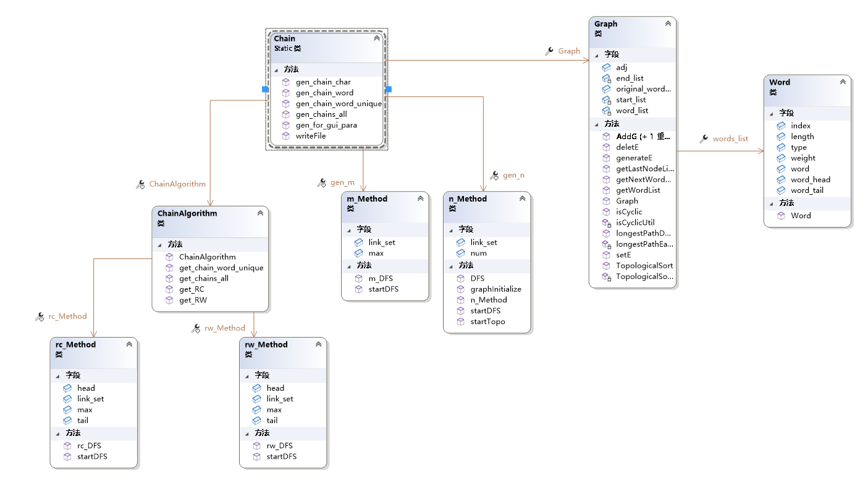868x486 pixels.
Task: Click the end_list field icon in Graph
Action: [x=606, y=79]
